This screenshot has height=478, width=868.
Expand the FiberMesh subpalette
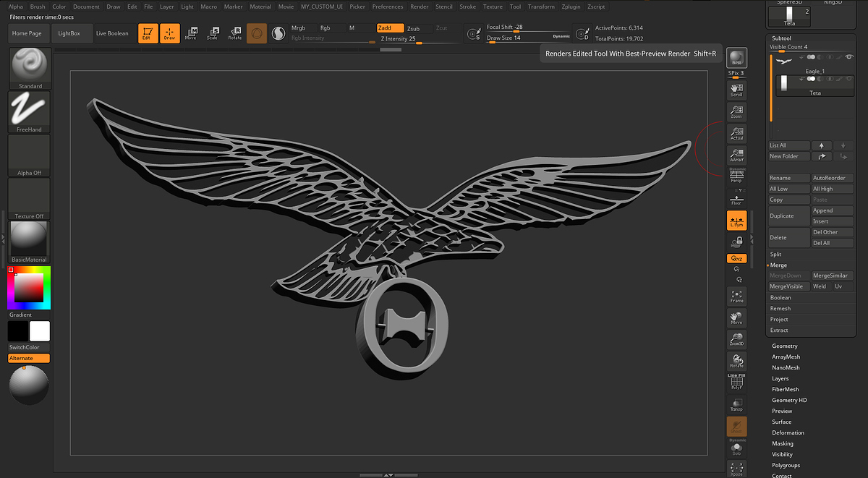tap(785, 389)
